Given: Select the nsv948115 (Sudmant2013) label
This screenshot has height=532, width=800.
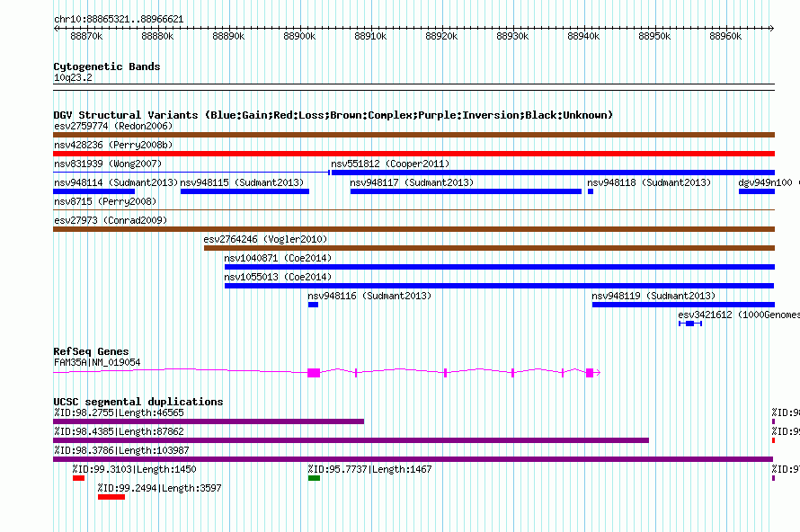Looking at the screenshot, I should click(242, 182).
